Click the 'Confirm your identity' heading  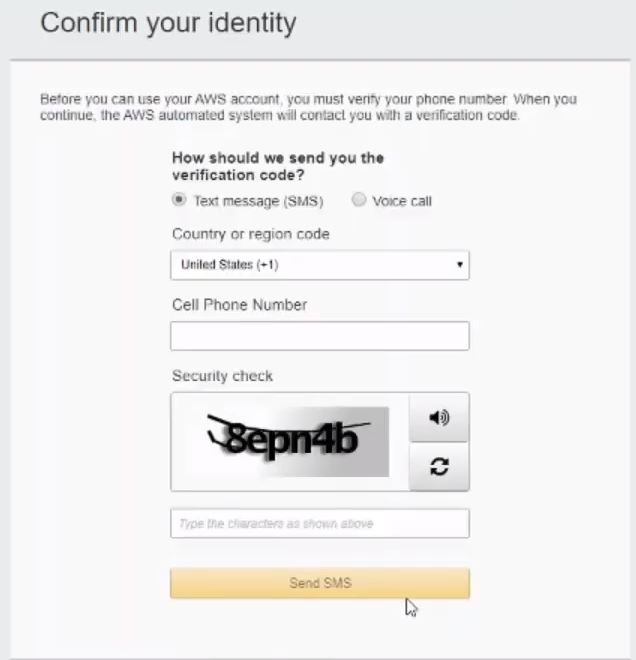tap(168, 23)
